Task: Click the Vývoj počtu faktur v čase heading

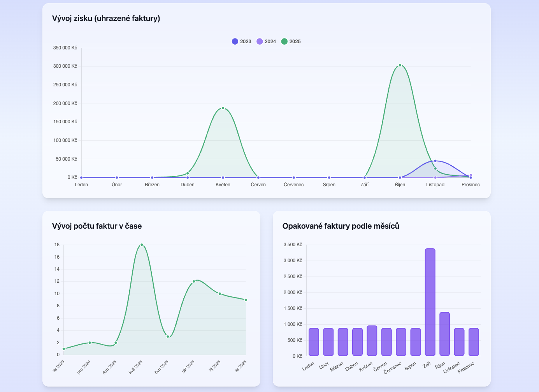Action: (97, 226)
